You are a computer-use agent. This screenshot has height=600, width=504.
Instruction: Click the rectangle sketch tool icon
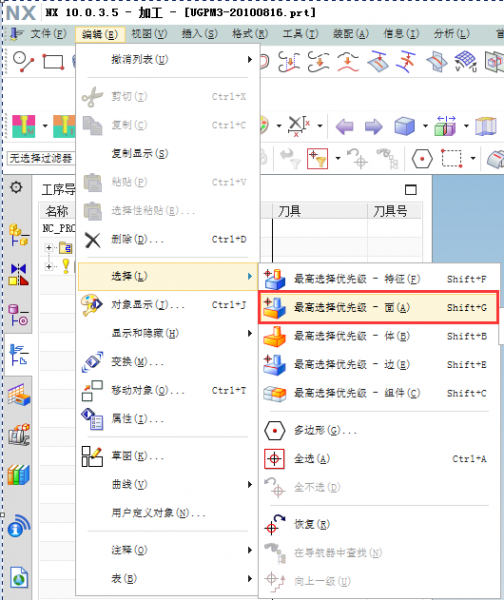coord(53,62)
